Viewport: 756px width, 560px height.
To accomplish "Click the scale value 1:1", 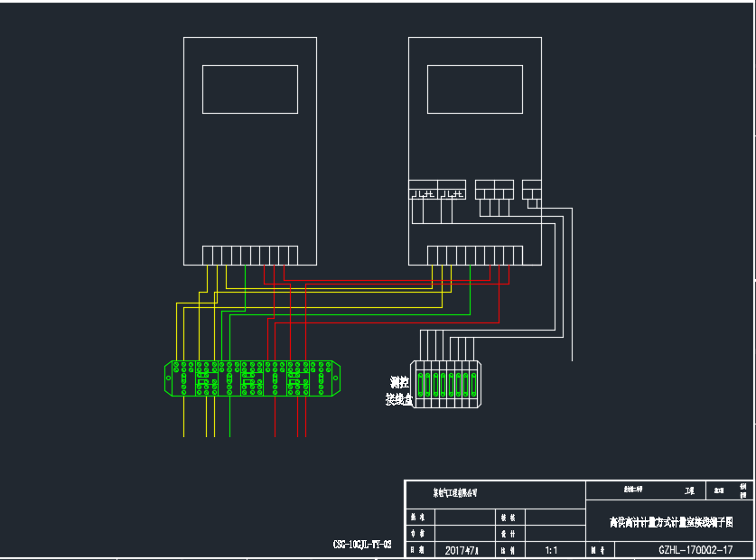I will click(551, 550).
